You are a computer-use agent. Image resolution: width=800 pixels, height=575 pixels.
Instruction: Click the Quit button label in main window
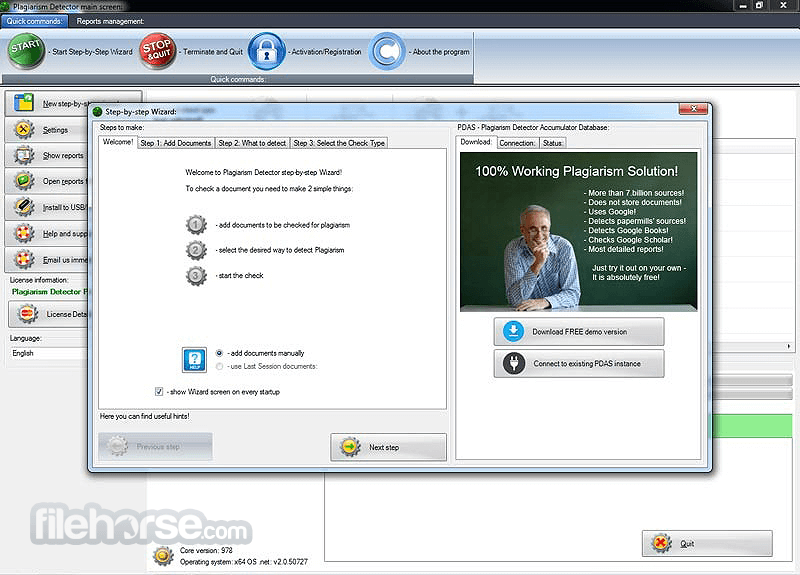[687, 544]
